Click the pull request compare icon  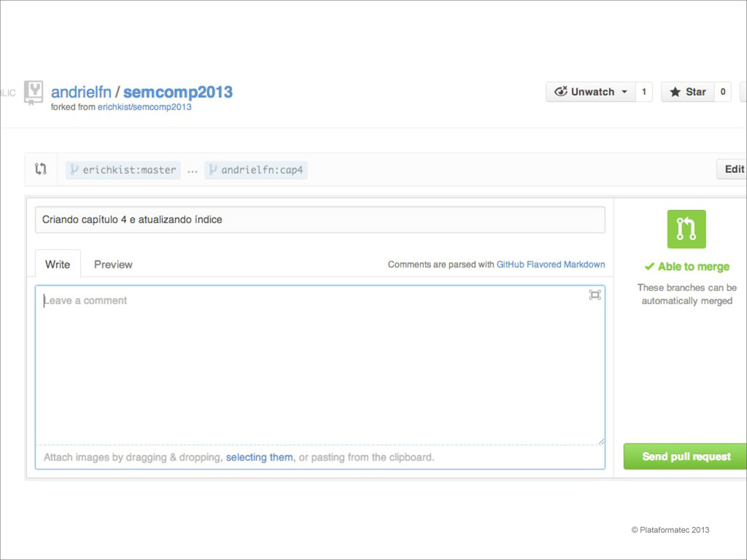(41, 169)
